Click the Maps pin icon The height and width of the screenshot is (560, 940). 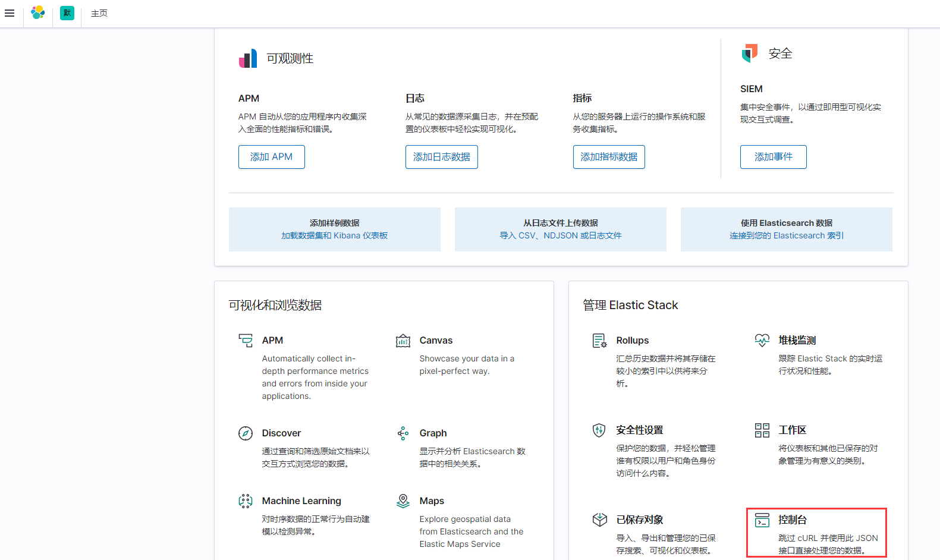tap(403, 501)
